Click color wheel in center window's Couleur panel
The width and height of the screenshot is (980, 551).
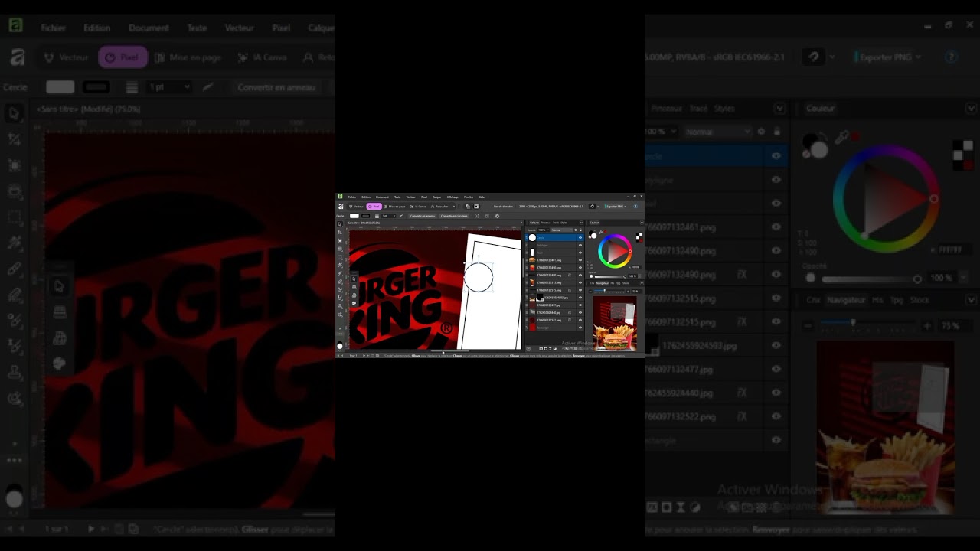615,251
